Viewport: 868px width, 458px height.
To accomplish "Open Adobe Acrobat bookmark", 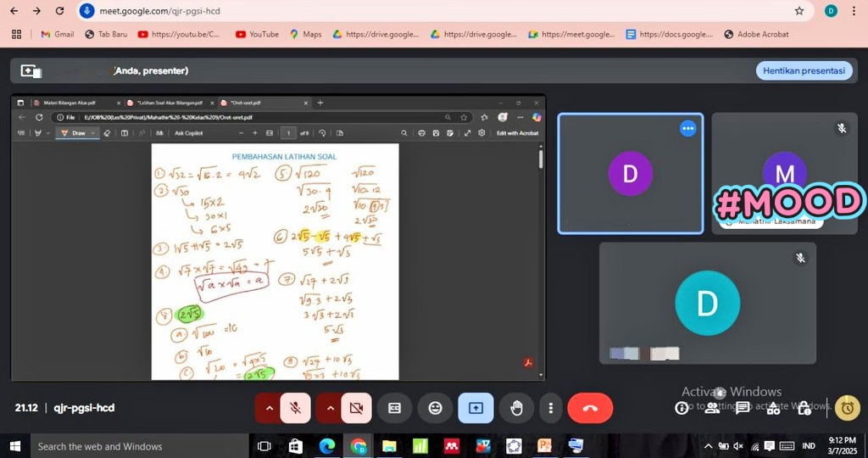I will [x=756, y=34].
